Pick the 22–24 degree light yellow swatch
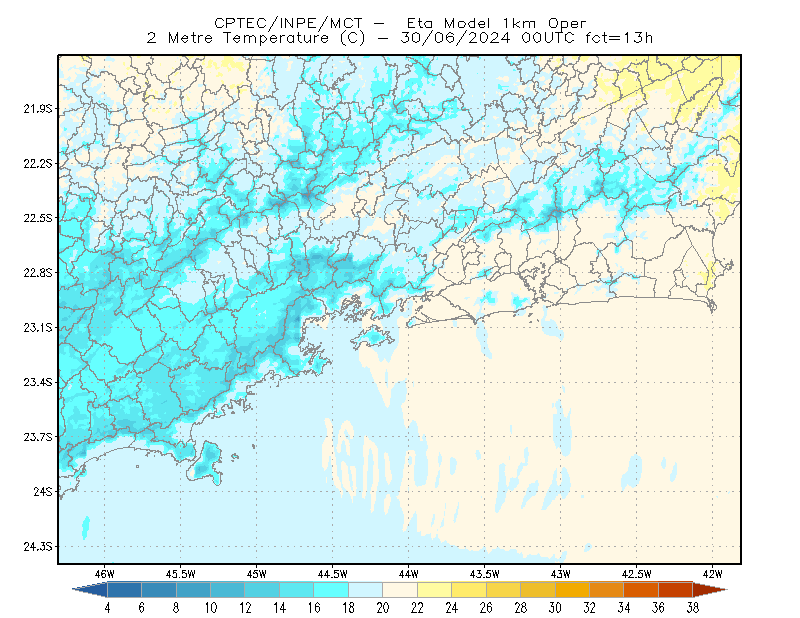Image resolution: width=800 pixels, height=618 pixels. point(435,590)
